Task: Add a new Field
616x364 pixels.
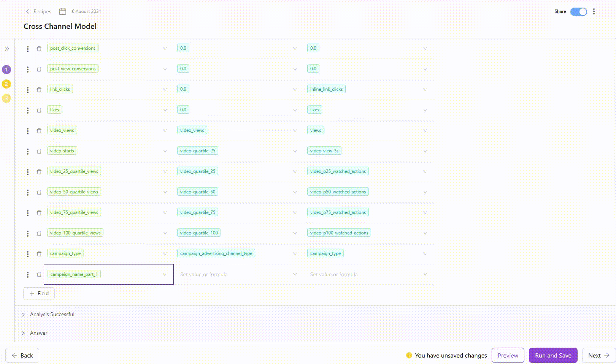Action: point(39,293)
